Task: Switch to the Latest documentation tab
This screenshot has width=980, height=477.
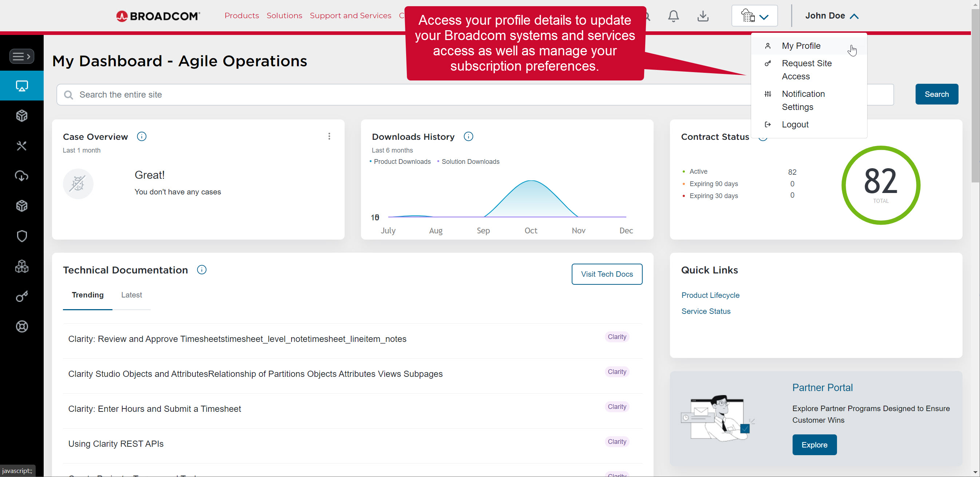Action: click(x=131, y=295)
